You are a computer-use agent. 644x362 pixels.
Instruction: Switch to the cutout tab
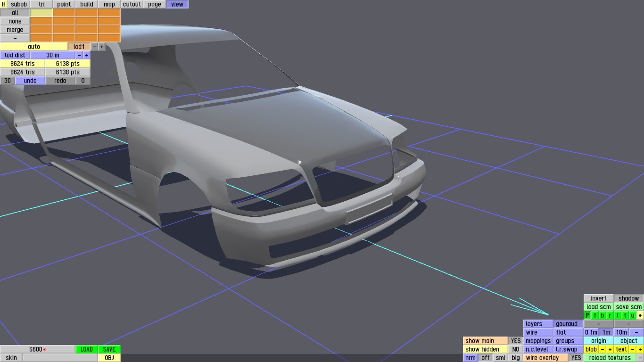pos(132,4)
